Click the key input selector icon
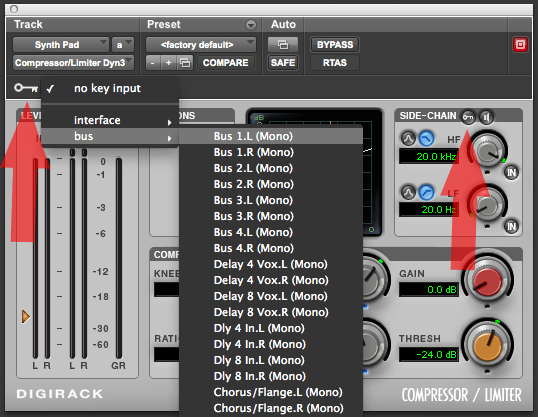The image size is (538, 417). tap(26, 89)
